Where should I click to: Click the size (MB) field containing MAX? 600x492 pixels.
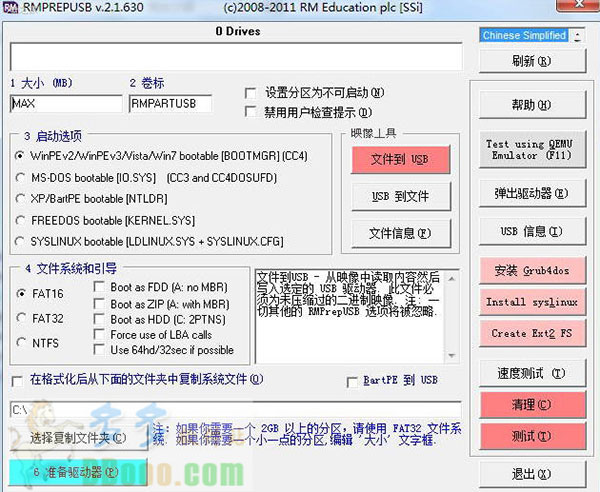(66, 103)
